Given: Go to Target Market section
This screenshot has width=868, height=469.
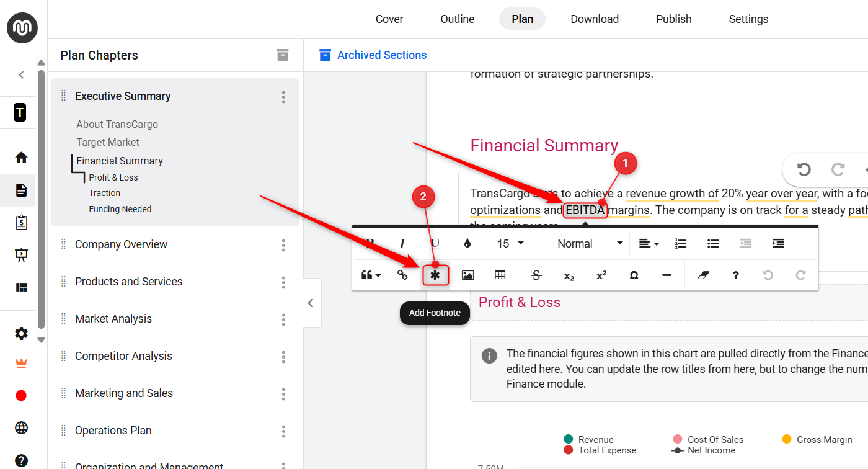Looking at the screenshot, I should [108, 142].
